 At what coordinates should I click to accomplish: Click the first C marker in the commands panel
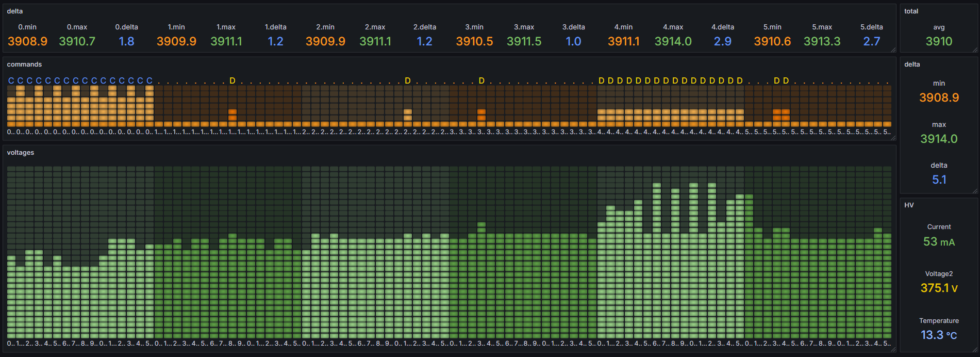(x=11, y=80)
